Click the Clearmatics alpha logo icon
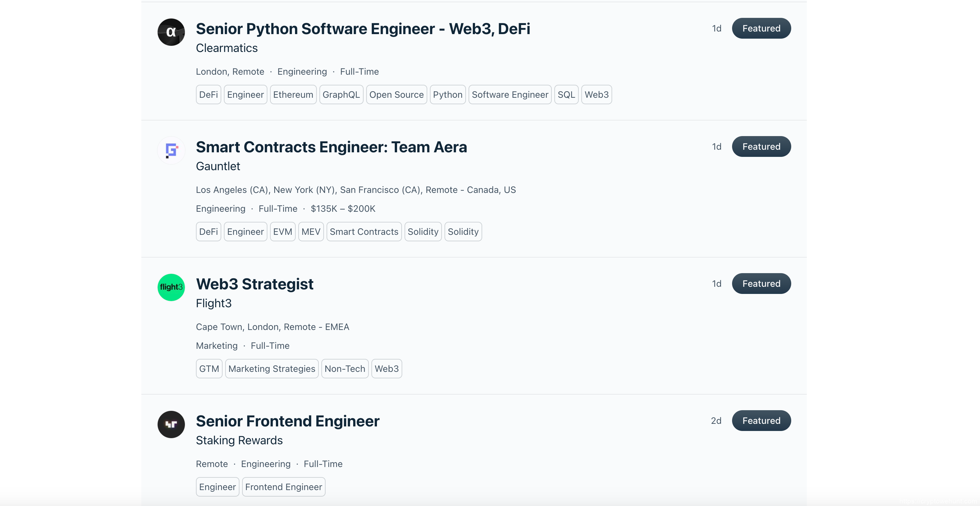The height and width of the screenshot is (506, 980). tap(171, 32)
